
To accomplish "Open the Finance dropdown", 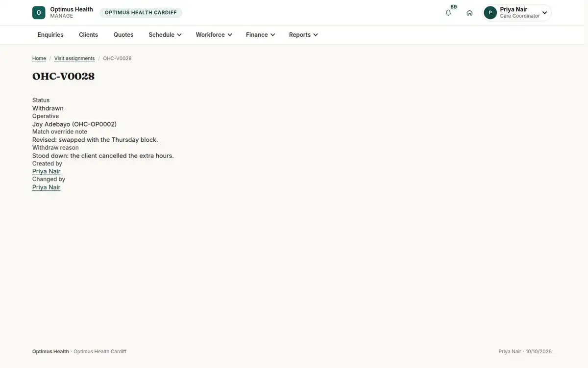I will click(260, 35).
